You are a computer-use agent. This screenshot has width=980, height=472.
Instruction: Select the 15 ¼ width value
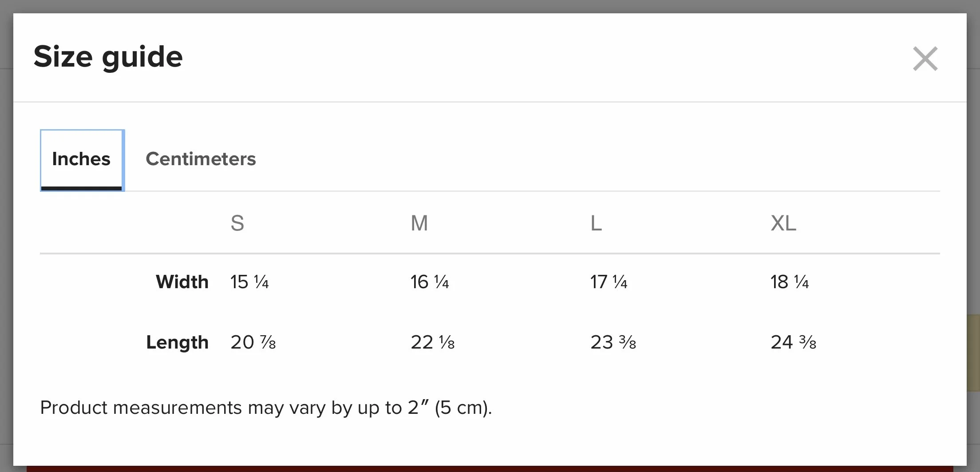[249, 282]
